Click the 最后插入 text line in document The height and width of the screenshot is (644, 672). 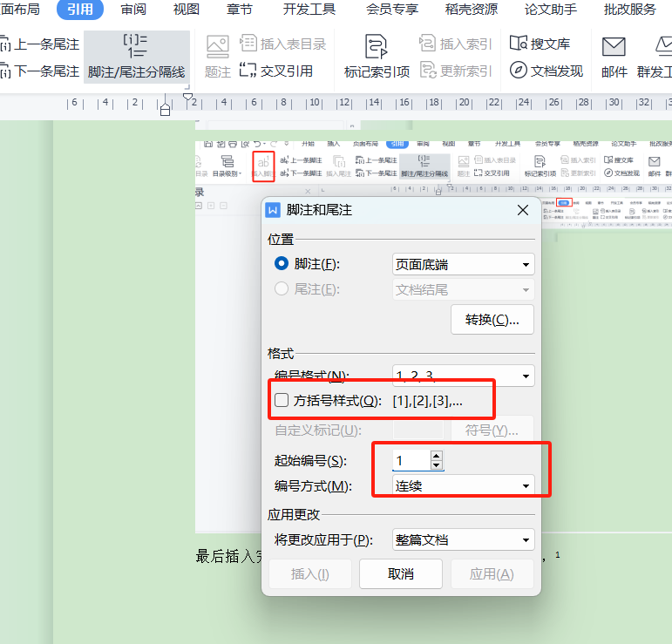pos(228,557)
